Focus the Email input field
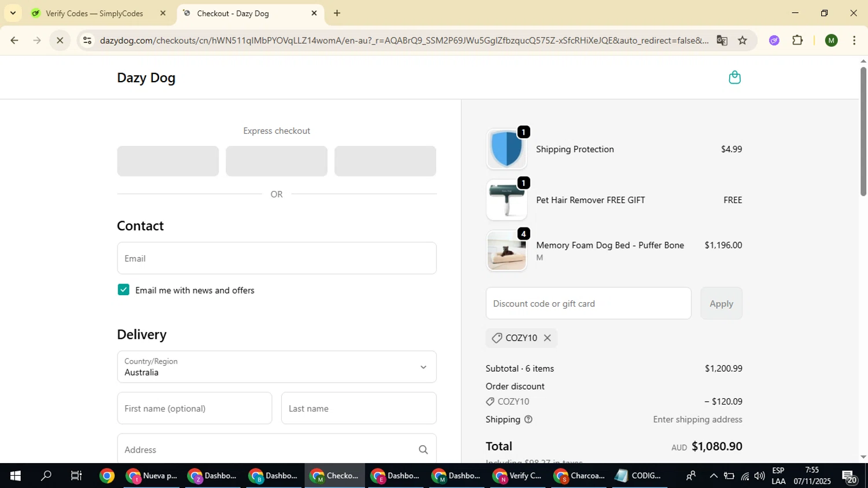The height and width of the screenshot is (488, 868). [x=277, y=258]
